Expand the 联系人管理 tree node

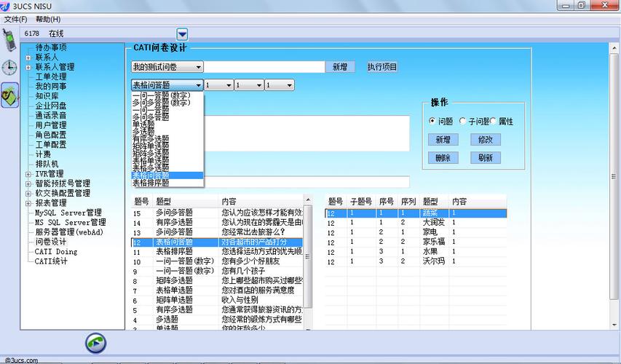pyautogui.click(x=28, y=67)
